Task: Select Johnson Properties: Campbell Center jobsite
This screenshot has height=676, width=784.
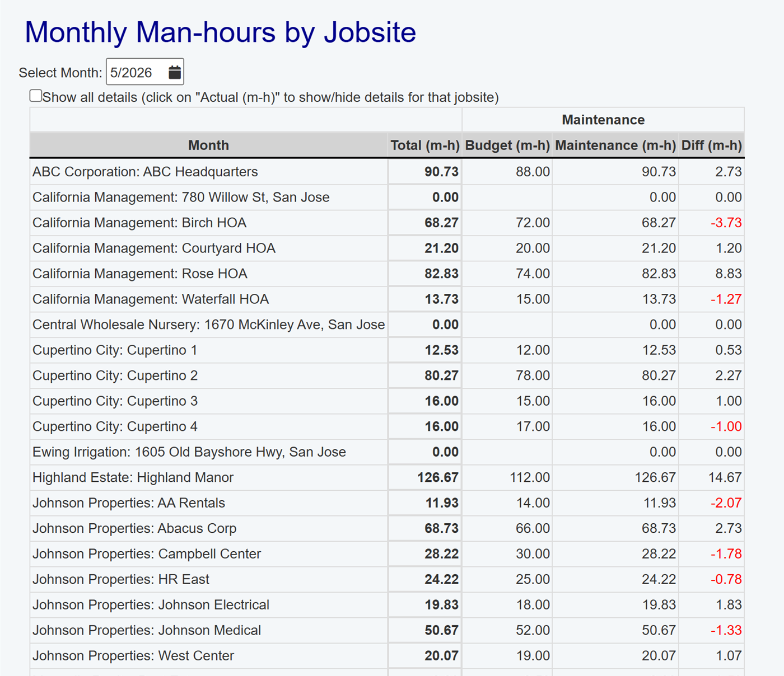Action: [x=147, y=554]
